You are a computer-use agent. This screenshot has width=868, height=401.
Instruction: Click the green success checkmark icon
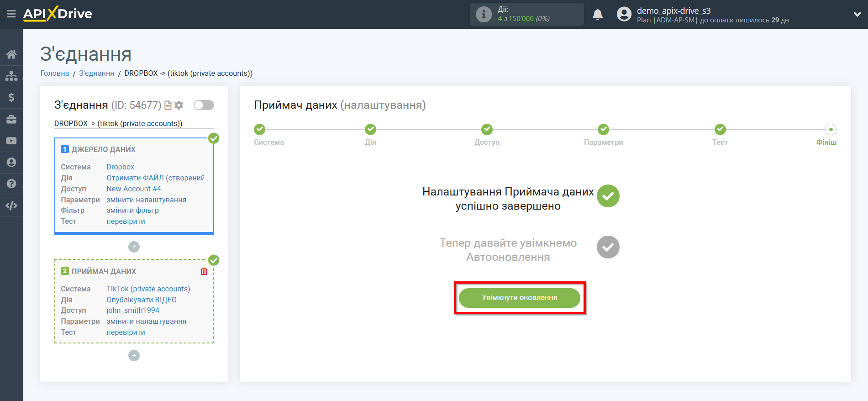[x=608, y=196]
